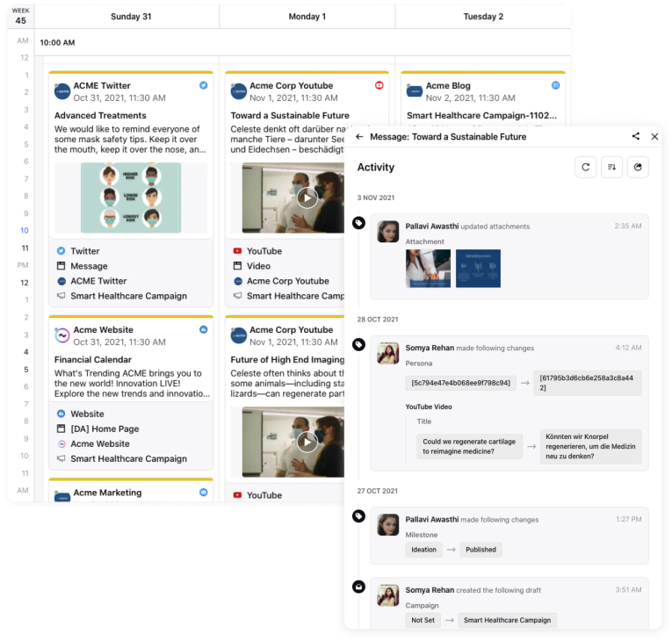Click the Week 45 label
Screen dimensions: 672x641
20,17
